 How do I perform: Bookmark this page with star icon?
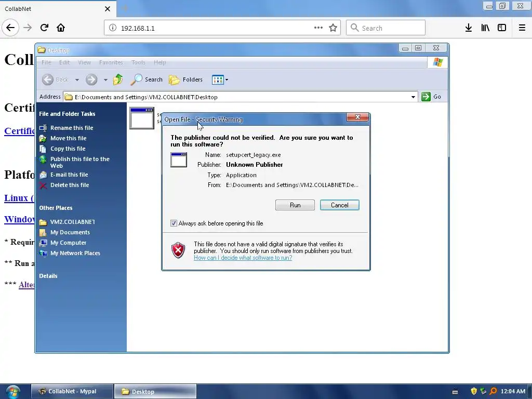333,28
